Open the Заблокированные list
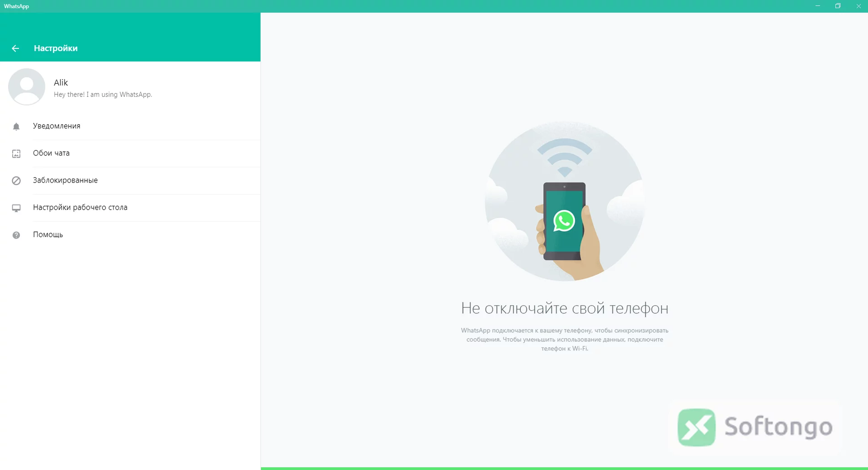 pyautogui.click(x=130, y=180)
